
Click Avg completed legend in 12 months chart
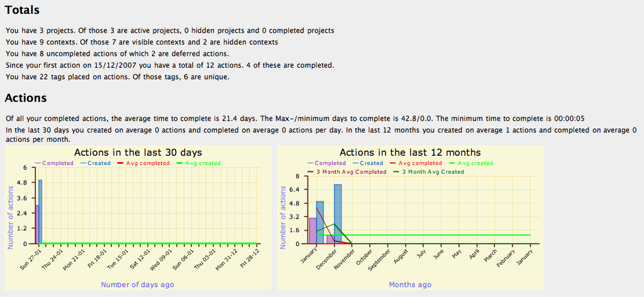[419, 163]
